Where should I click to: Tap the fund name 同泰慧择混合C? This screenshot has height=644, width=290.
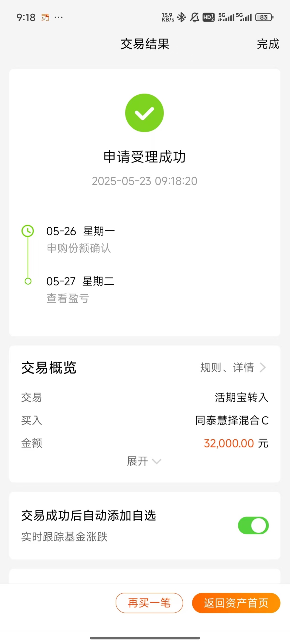tap(232, 420)
